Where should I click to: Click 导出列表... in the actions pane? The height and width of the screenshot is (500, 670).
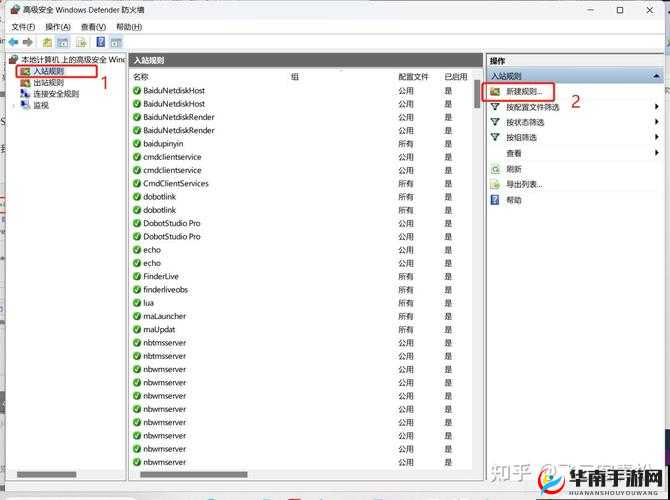click(x=524, y=184)
